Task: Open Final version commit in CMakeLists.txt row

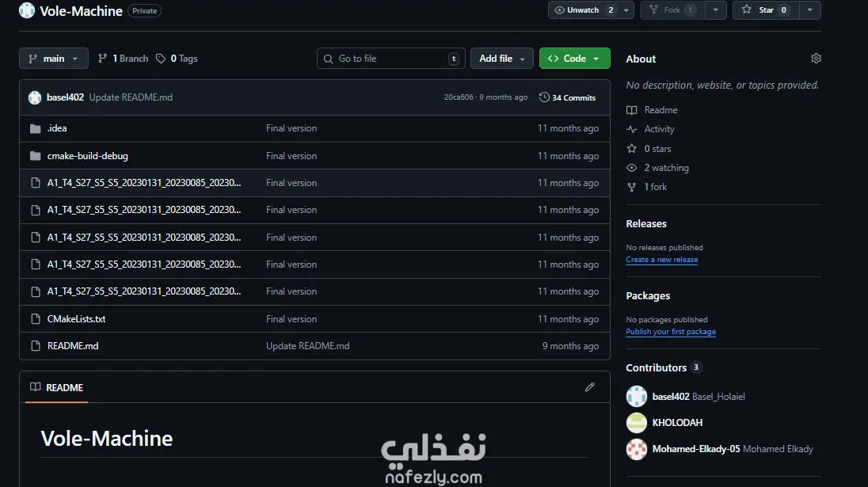Action: 291,319
